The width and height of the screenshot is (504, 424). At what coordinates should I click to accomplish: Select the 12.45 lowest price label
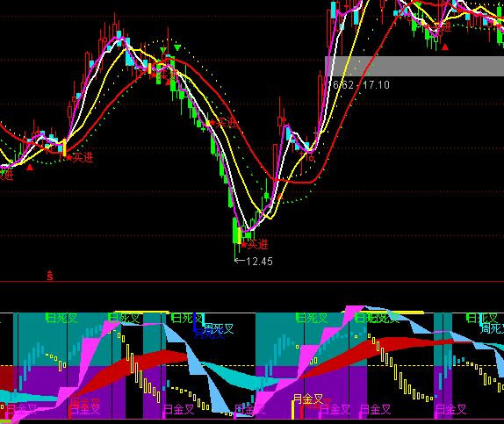point(259,261)
